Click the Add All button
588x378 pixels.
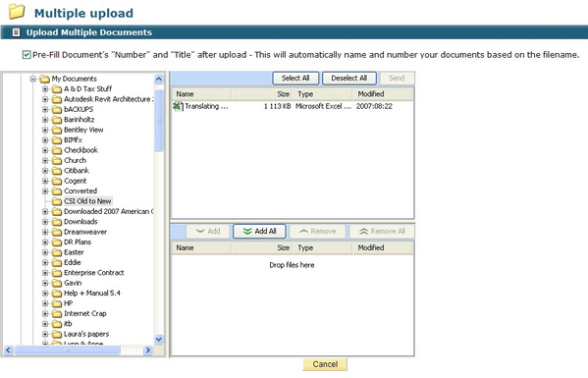point(259,231)
